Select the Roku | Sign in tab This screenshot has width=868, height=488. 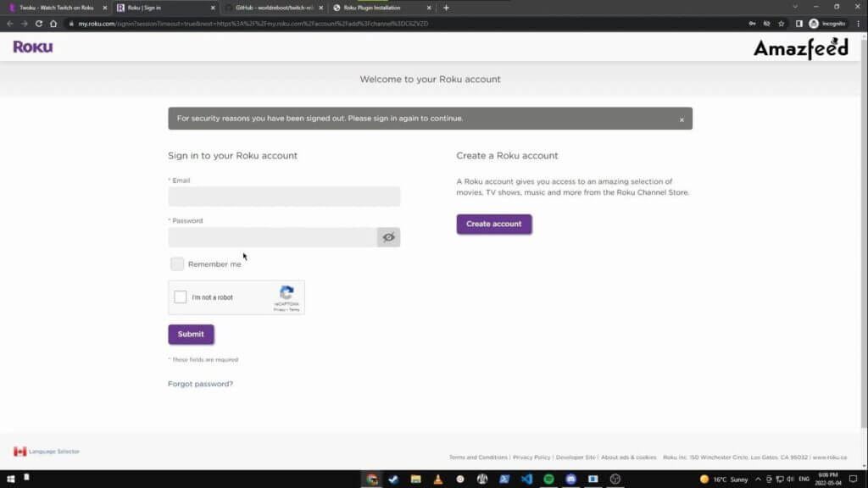[165, 8]
